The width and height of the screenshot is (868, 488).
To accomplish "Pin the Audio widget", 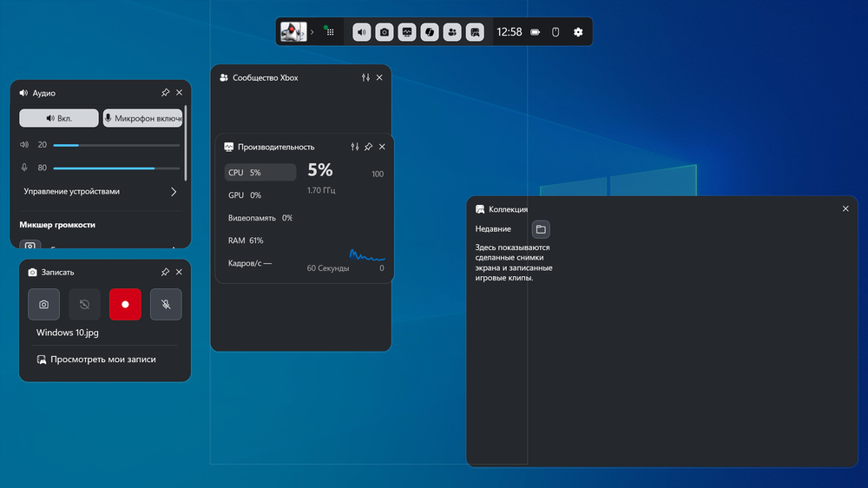I will pos(165,93).
